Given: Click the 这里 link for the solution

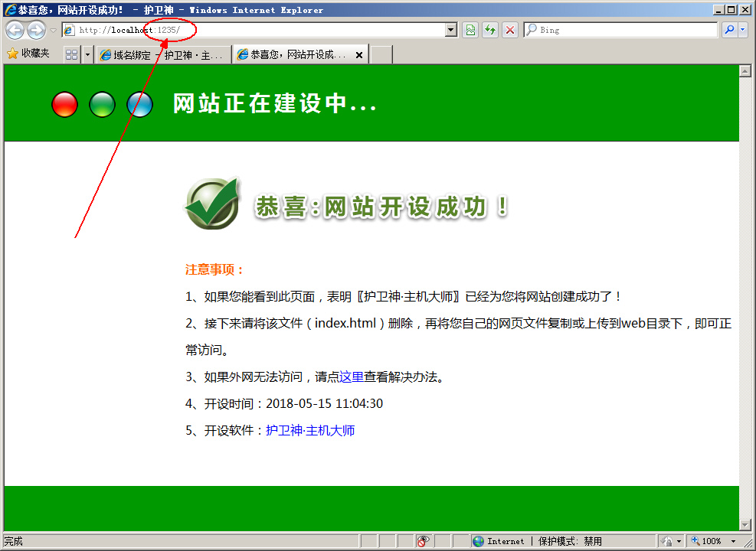Looking at the screenshot, I should click(352, 377).
